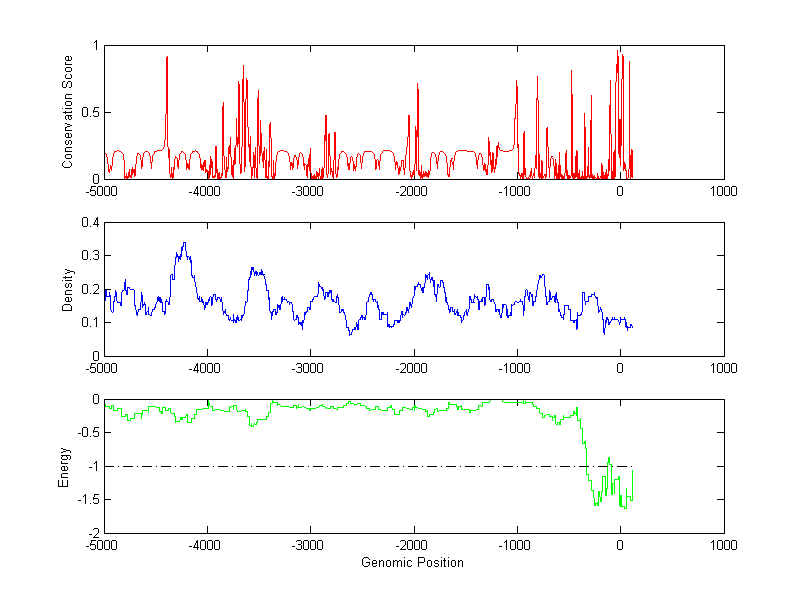Click the -2 tick on the energy axis
The width and height of the screenshot is (800, 599).
click(94, 533)
